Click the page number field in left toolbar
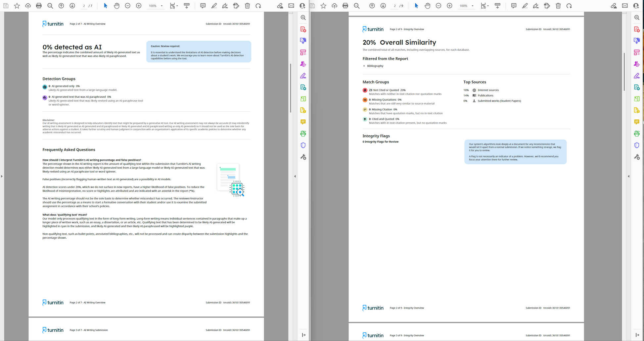644x341 pixels. click(84, 6)
